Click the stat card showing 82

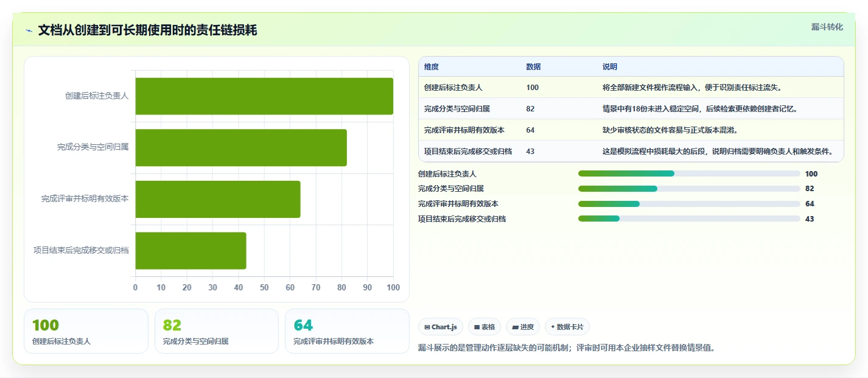click(x=216, y=331)
